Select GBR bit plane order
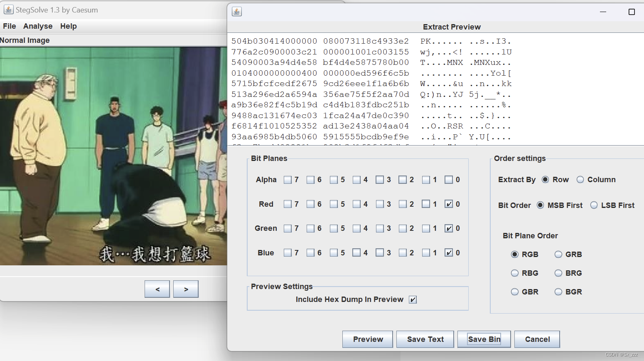Screen dimensions: 644x361 pyautogui.click(x=515, y=292)
